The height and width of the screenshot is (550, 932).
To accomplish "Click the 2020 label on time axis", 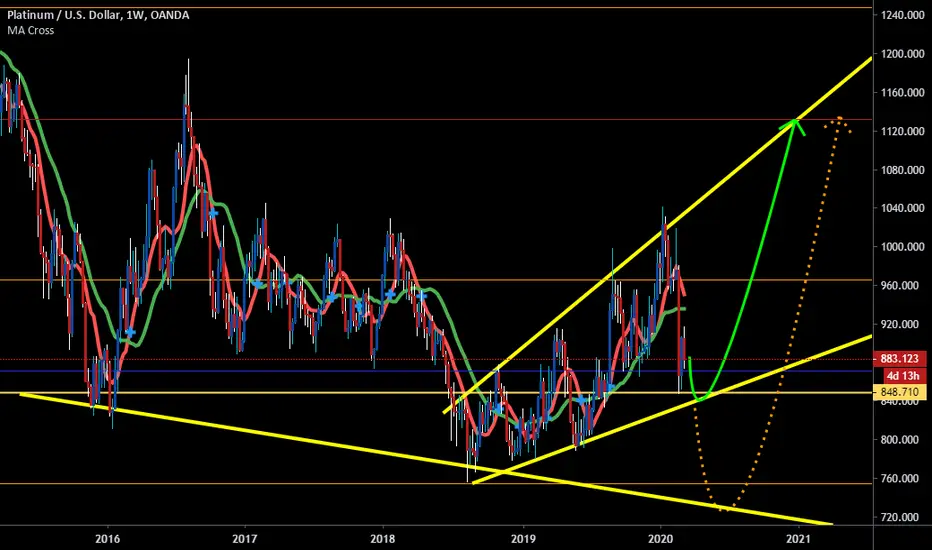I will [660, 539].
